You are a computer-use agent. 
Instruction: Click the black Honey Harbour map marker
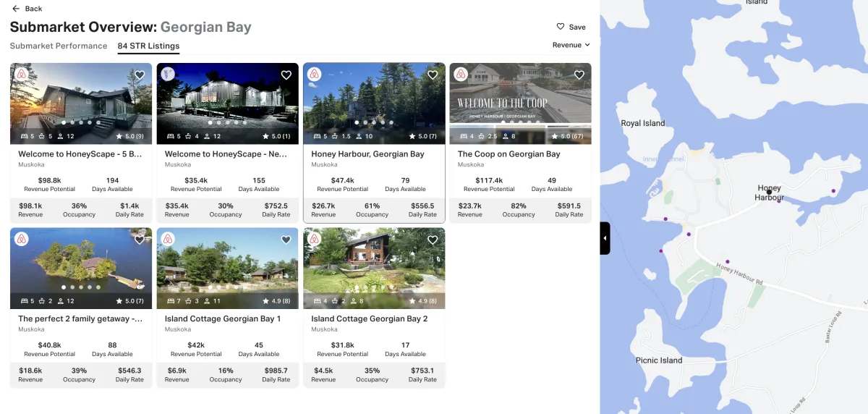(x=769, y=193)
